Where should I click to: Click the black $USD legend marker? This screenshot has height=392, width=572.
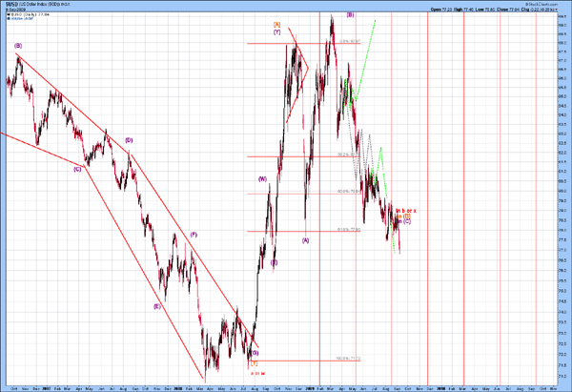8,14
